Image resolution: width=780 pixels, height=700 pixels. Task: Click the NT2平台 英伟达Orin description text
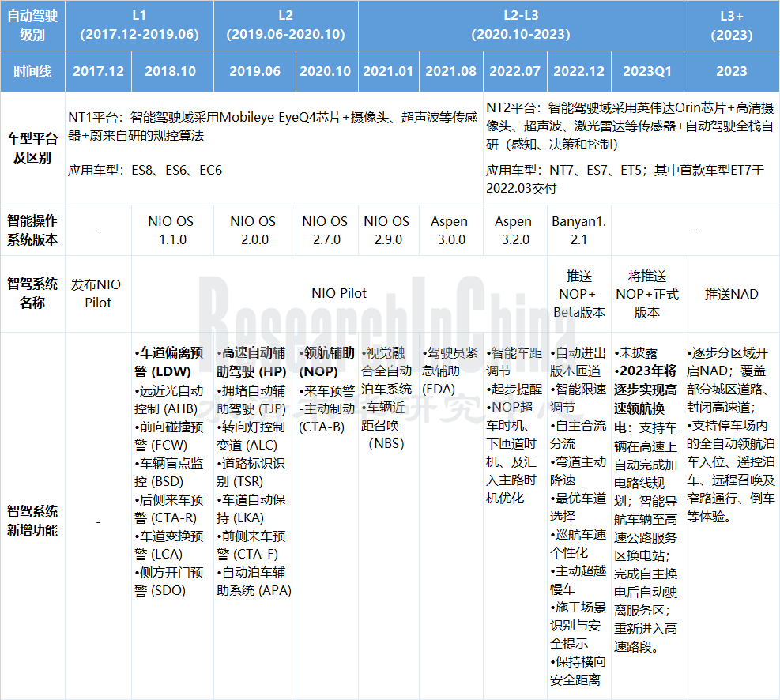[x=630, y=126]
